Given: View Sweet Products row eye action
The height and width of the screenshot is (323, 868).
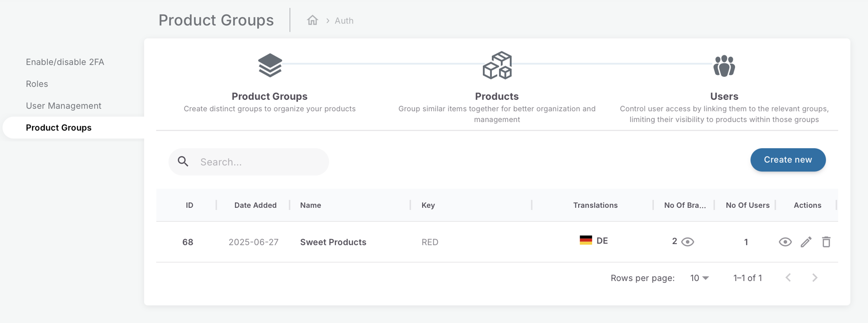Looking at the screenshot, I should (x=785, y=242).
